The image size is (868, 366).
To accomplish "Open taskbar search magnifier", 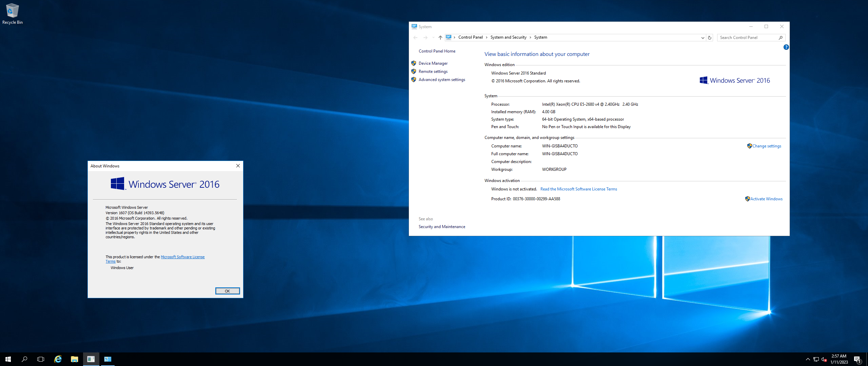I will pyautogui.click(x=24, y=359).
